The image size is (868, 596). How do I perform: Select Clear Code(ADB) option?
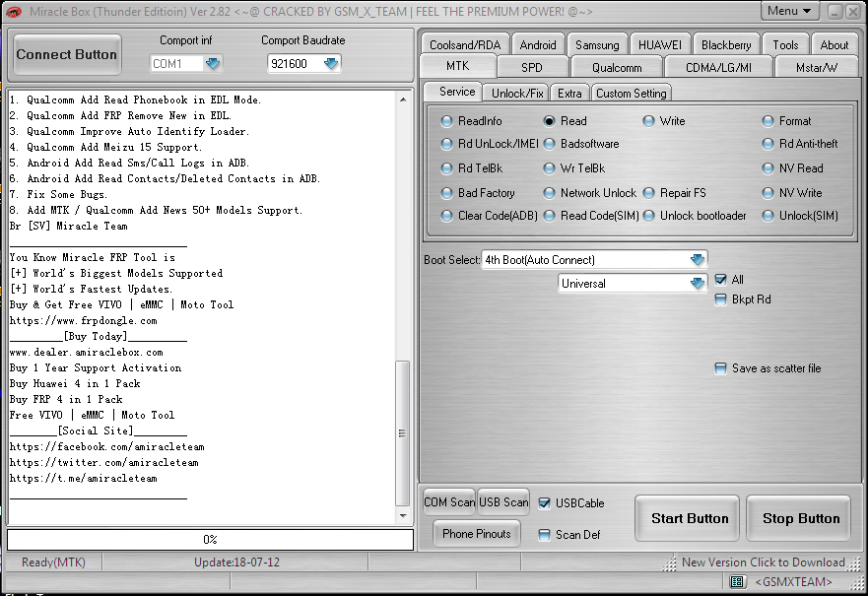(446, 216)
